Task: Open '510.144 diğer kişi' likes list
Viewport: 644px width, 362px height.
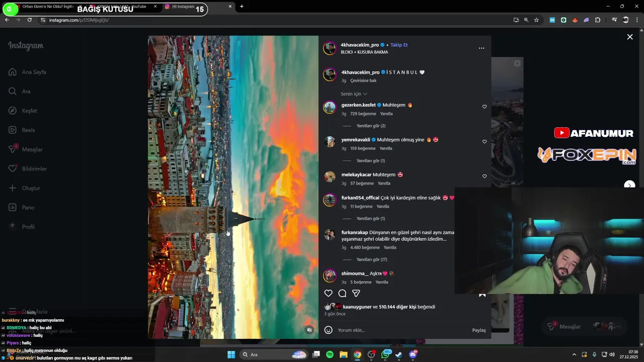Action: [x=397, y=307]
